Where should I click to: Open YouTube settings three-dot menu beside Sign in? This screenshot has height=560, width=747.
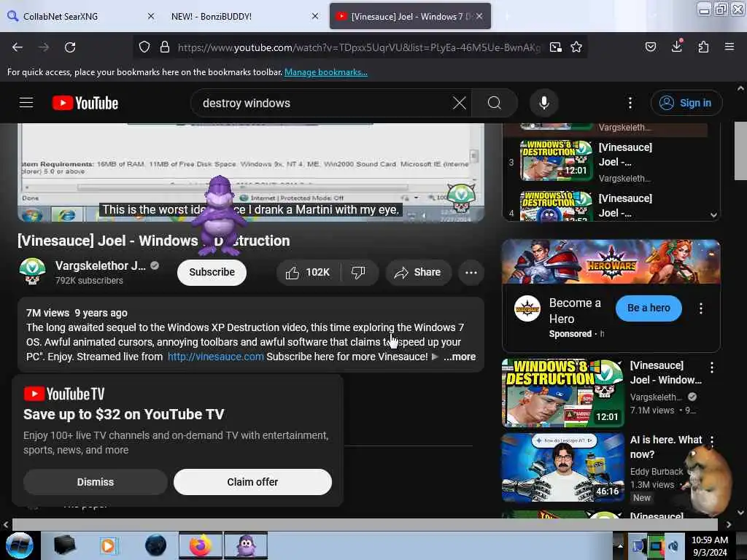coord(630,103)
